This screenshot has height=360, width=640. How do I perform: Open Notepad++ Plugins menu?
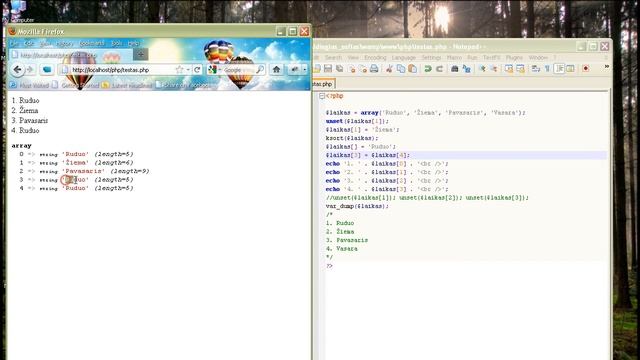(x=514, y=58)
